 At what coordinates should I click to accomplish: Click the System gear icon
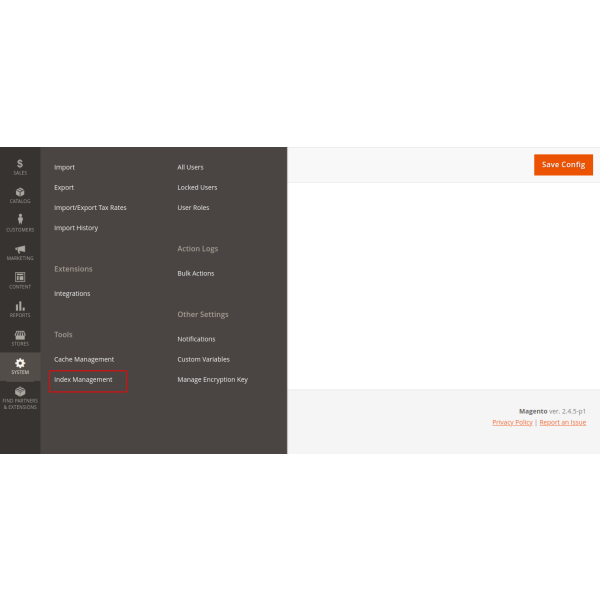(20, 364)
